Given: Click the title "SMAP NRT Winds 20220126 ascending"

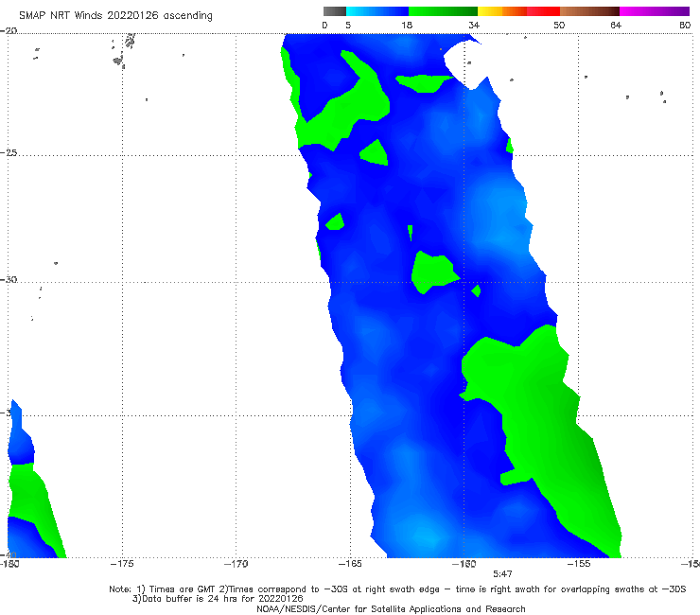Looking at the screenshot, I should click(x=115, y=16).
